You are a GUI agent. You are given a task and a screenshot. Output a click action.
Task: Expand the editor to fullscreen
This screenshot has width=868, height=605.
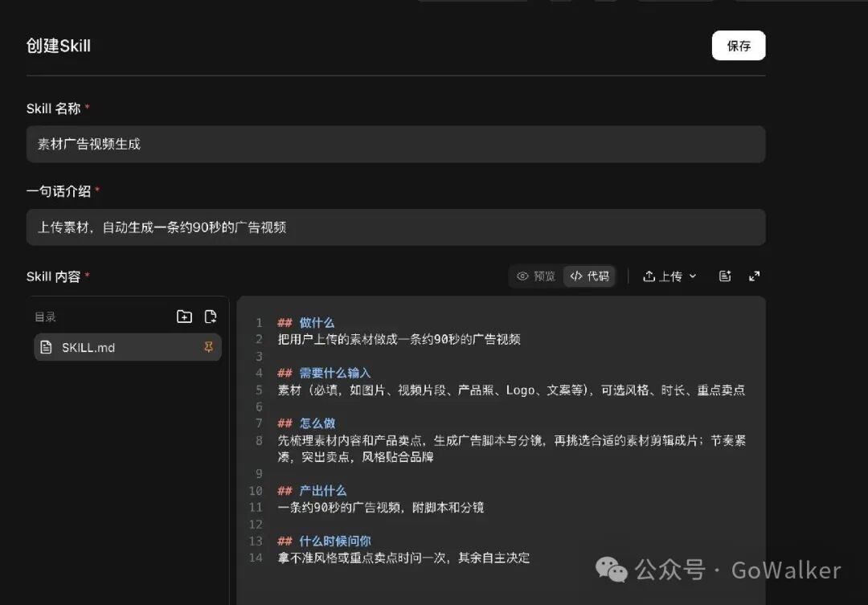pyautogui.click(x=755, y=276)
